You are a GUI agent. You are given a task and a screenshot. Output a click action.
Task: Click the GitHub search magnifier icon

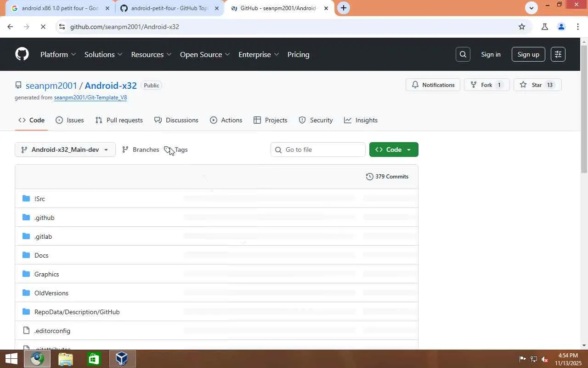click(x=463, y=54)
